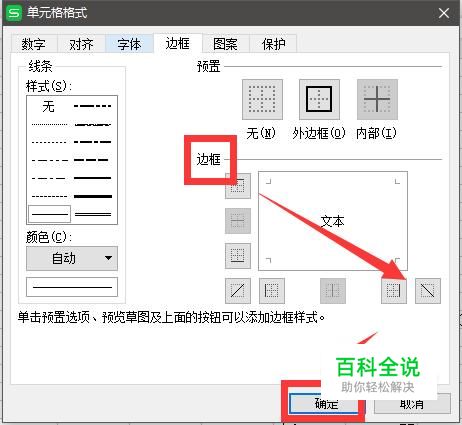The width and height of the screenshot is (462, 425).
Task: Choose the 无 line style
Action: point(49,107)
